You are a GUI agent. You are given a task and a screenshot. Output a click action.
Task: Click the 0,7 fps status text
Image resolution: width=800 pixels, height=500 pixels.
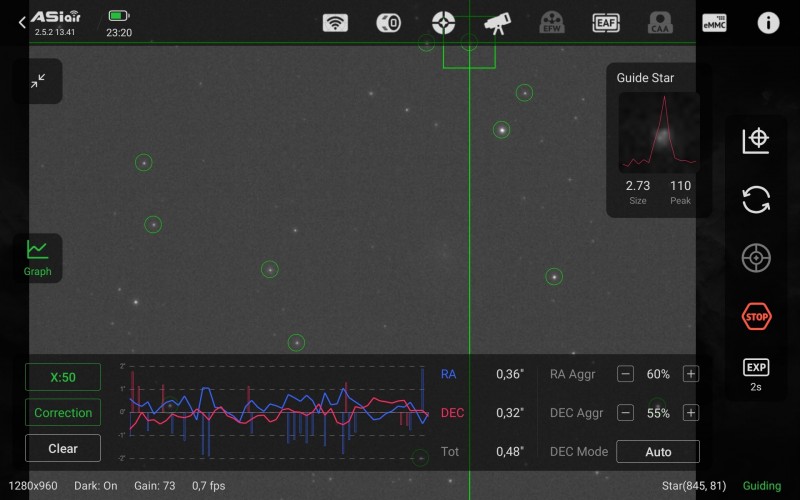coord(208,486)
